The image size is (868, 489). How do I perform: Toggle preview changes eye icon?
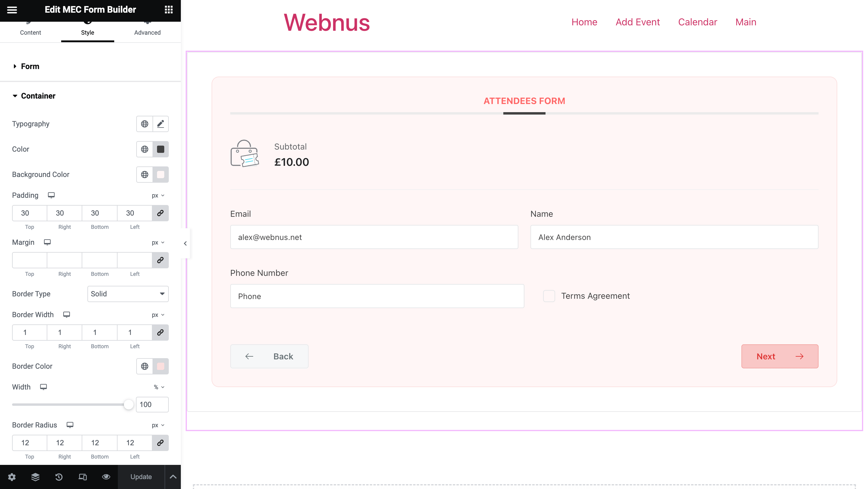pyautogui.click(x=106, y=477)
